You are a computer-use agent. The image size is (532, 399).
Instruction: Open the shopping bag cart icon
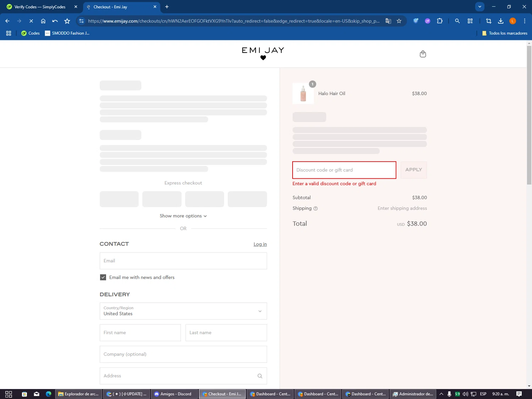(x=423, y=54)
